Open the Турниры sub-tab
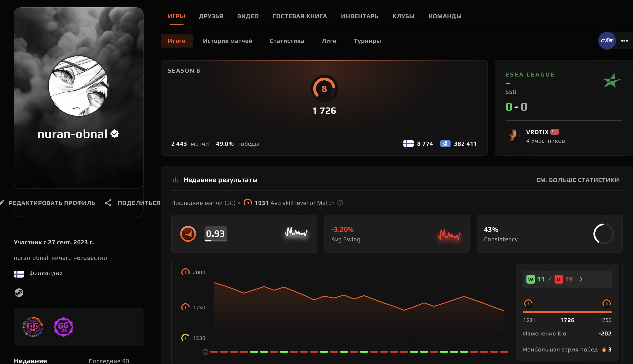 click(x=367, y=40)
